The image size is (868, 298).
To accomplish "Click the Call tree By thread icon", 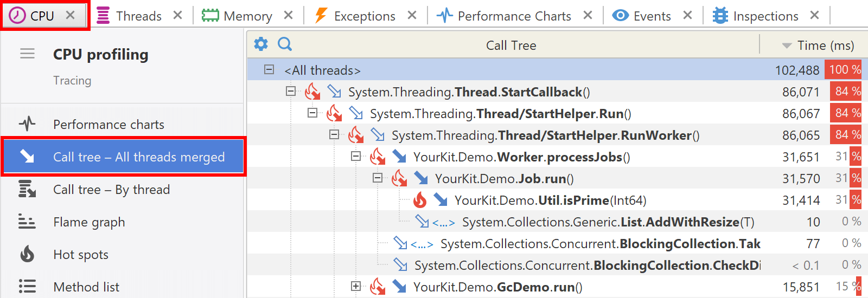I will pyautogui.click(x=27, y=189).
